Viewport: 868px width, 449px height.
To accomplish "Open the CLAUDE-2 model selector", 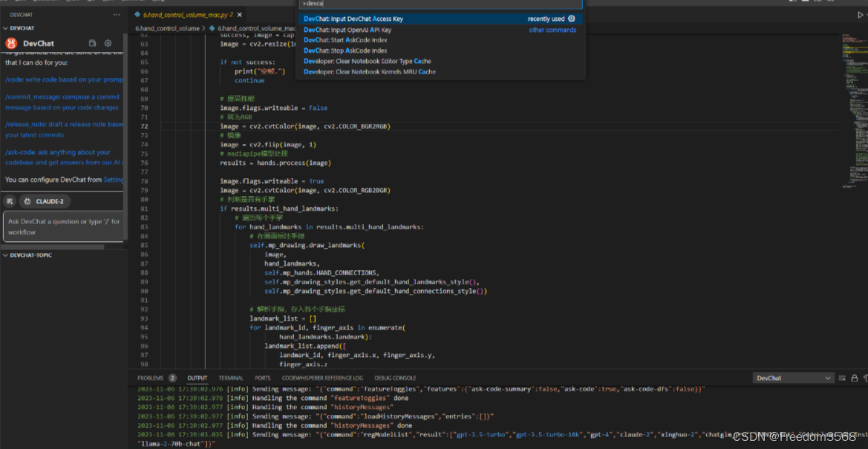I will pyautogui.click(x=45, y=201).
